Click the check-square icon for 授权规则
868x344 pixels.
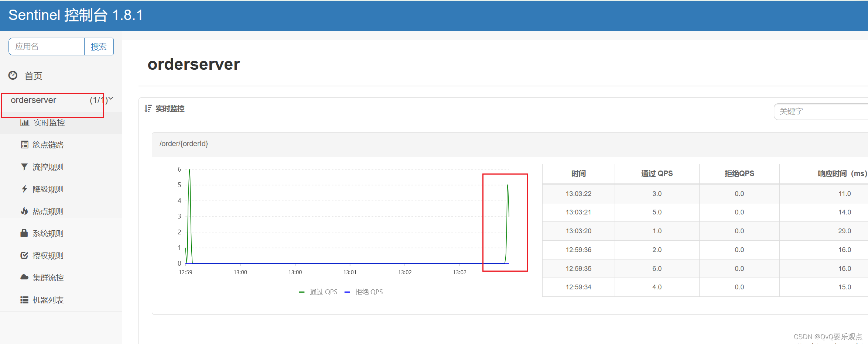click(24, 255)
